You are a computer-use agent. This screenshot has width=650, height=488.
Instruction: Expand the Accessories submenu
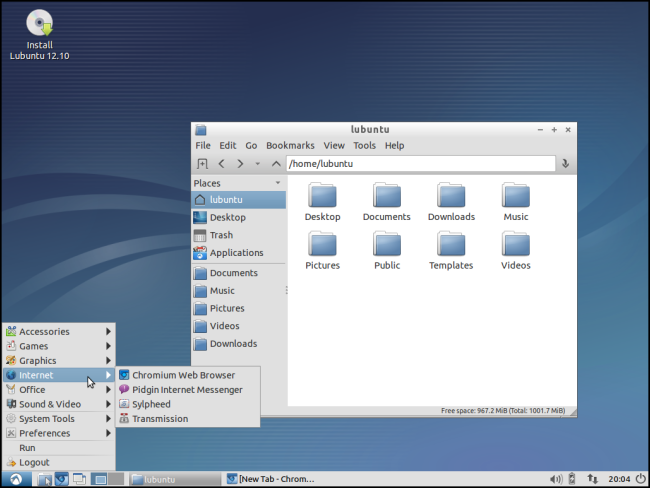tap(59, 332)
